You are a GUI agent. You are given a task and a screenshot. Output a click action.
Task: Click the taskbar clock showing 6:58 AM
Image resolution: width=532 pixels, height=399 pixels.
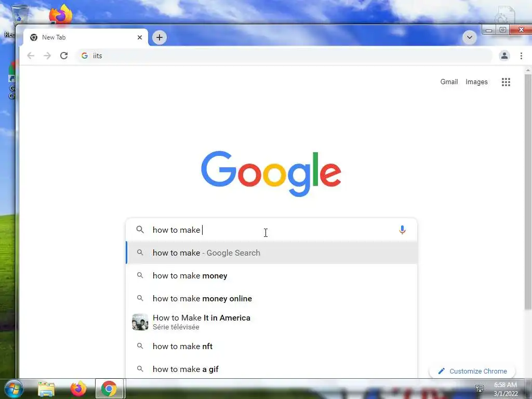506,389
